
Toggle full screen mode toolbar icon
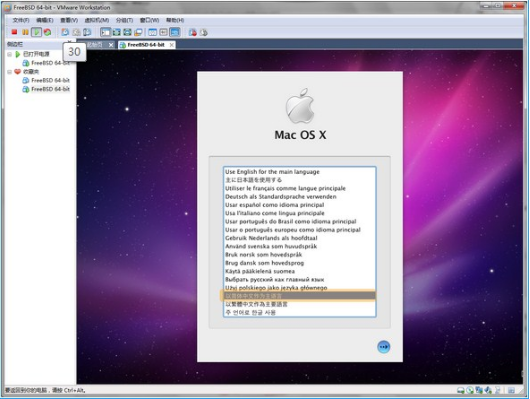pos(117,32)
